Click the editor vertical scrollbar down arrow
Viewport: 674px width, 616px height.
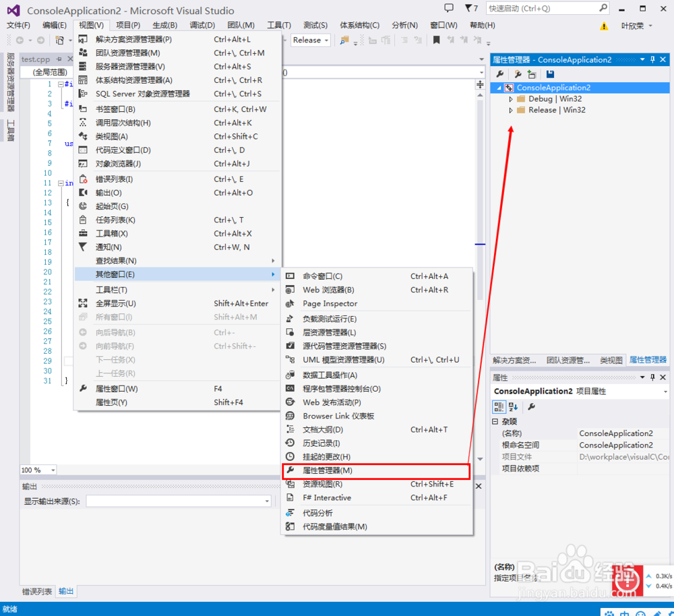click(480, 459)
